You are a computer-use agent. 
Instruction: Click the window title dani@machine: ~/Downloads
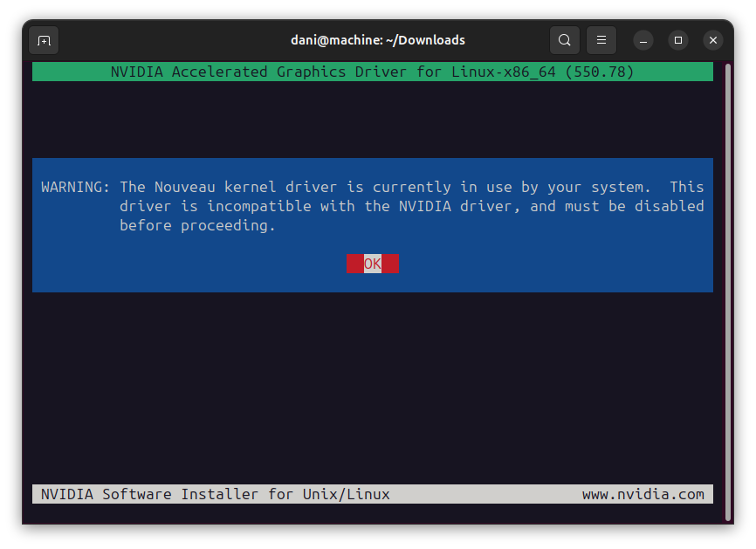(x=377, y=40)
